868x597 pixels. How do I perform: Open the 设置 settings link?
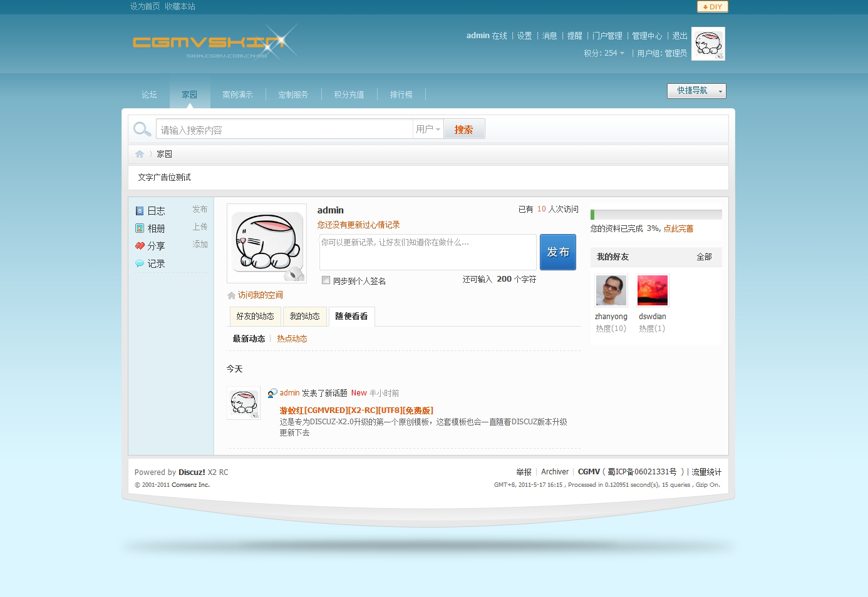coord(525,36)
